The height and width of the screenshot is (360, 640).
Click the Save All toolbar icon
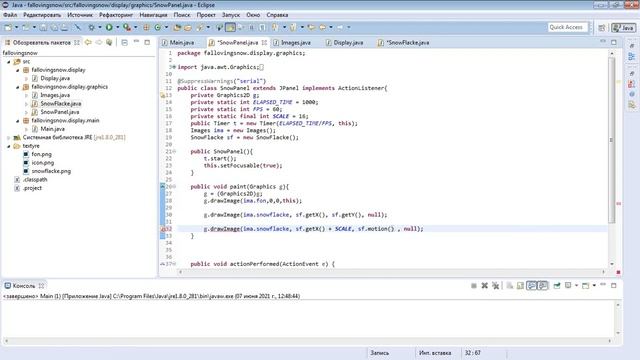[x=54, y=27]
